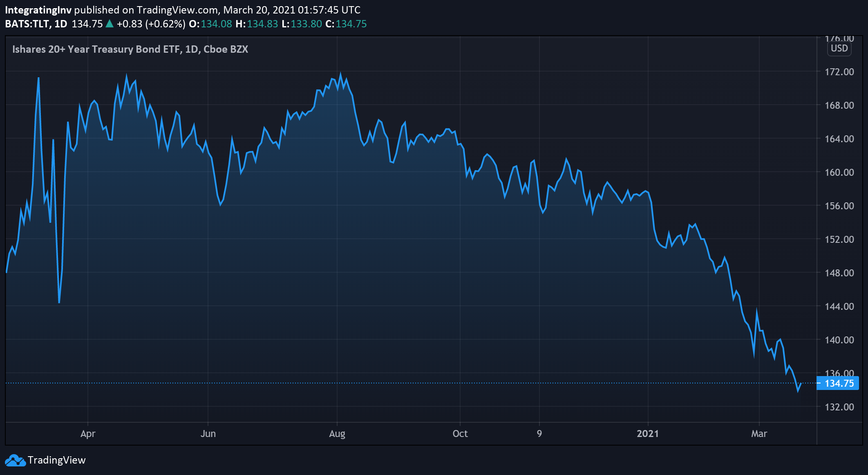
Task: Click the IntegratingInv author name
Action: coord(38,10)
